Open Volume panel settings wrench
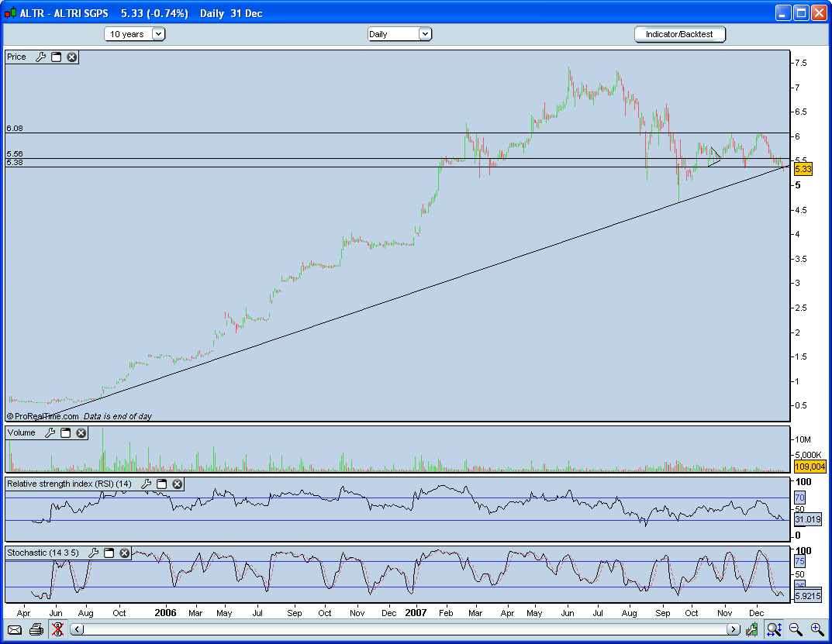Viewport: 832px width, 644px height. tap(50, 433)
